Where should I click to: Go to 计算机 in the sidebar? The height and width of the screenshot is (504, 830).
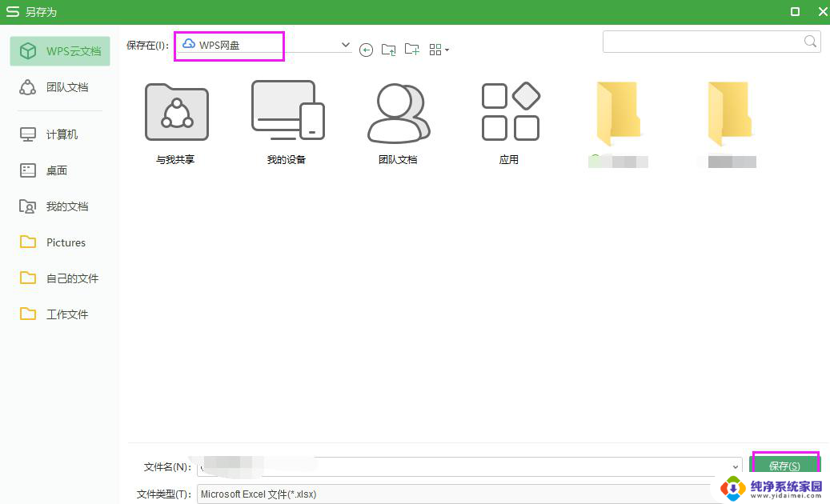click(x=60, y=134)
